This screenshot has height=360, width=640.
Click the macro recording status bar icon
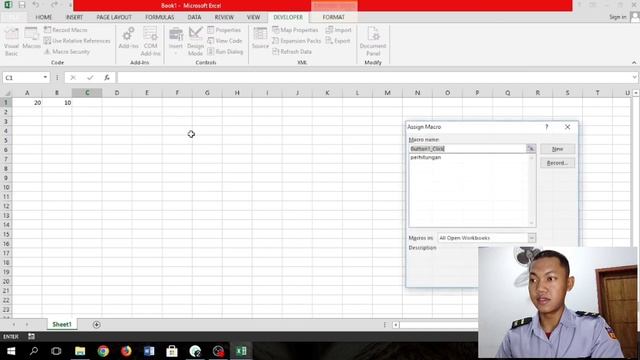click(31, 336)
